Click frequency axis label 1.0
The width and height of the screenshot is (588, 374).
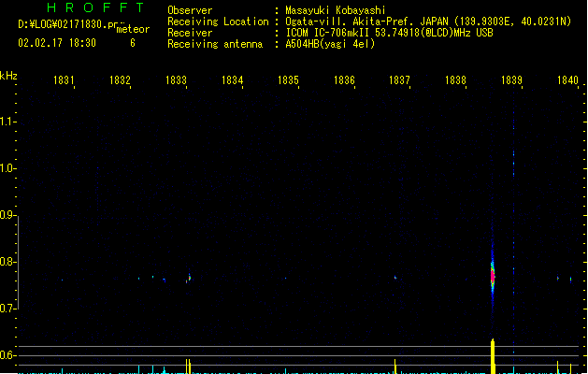[7, 168]
